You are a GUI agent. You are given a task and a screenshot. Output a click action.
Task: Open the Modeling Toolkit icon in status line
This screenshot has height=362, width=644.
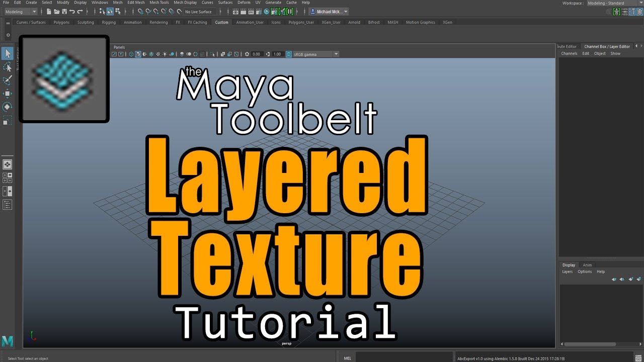click(609, 12)
